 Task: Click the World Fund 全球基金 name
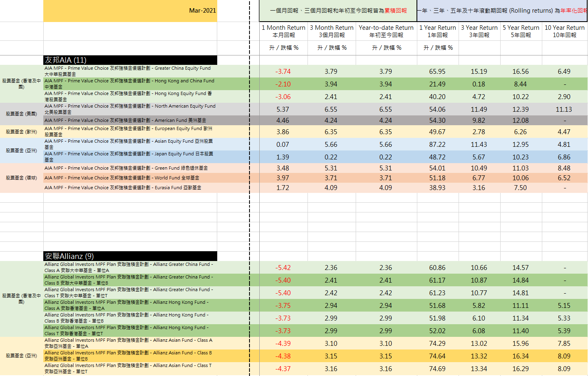pos(130,178)
